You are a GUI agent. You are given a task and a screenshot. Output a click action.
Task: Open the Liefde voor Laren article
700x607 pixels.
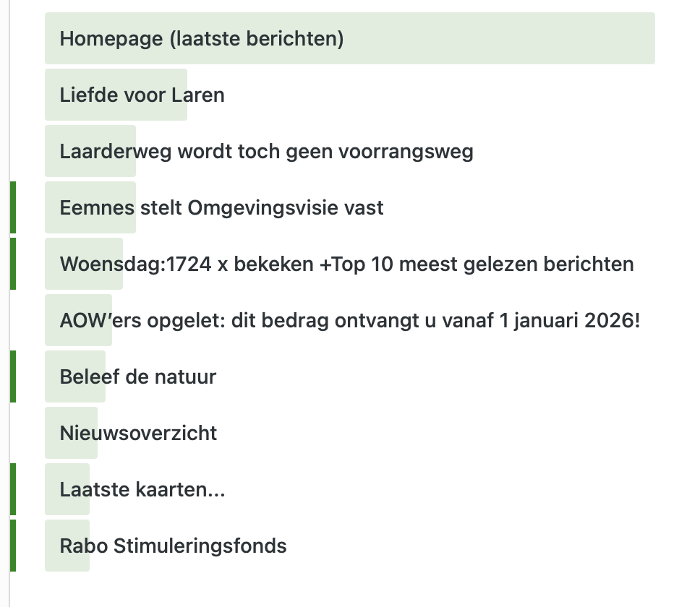tap(142, 95)
